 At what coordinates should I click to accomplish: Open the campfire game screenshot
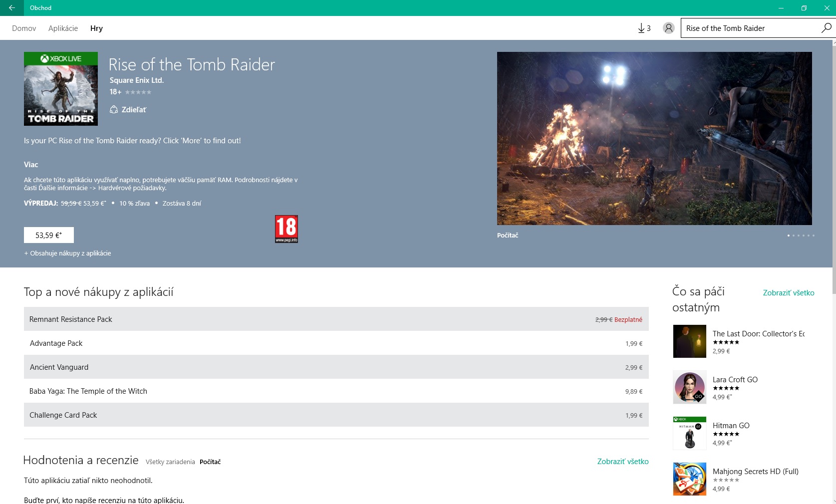click(654, 138)
